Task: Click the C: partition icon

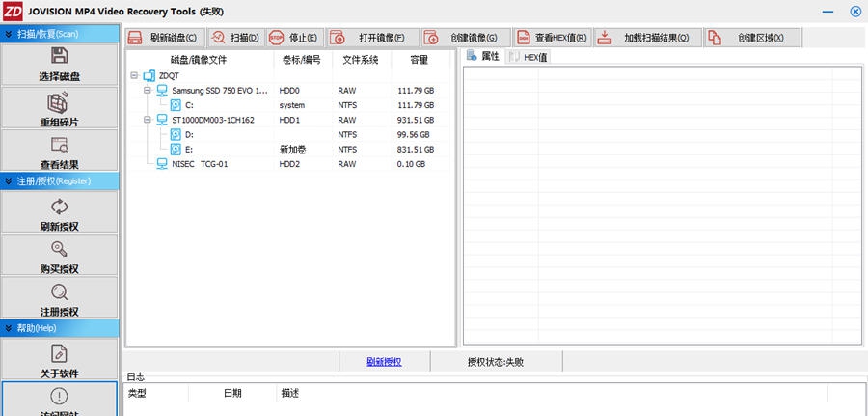Action: pyautogui.click(x=176, y=104)
